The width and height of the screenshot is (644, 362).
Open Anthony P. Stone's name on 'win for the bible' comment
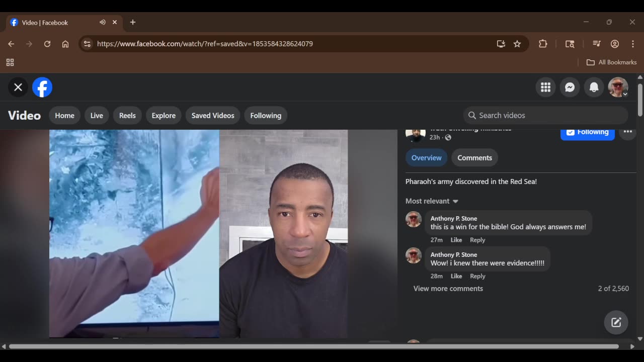pyautogui.click(x=454, y=219)
